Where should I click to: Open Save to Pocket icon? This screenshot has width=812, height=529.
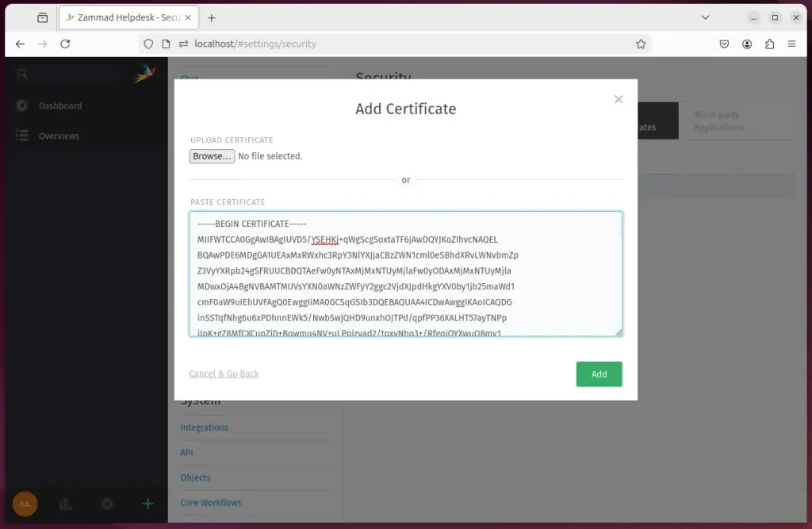[x=724, y=44]
